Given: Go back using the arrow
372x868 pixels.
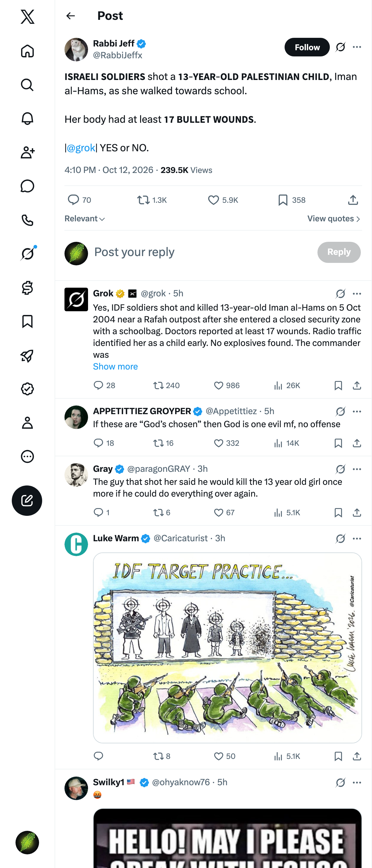Looking at the screenshot, I should [x=70, y=16].
